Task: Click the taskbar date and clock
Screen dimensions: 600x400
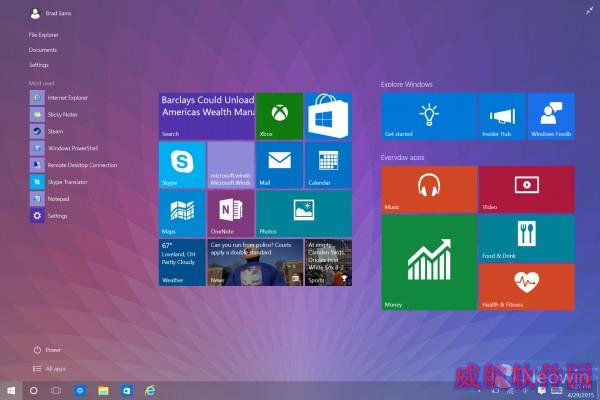Action: (x=581, y=391)
